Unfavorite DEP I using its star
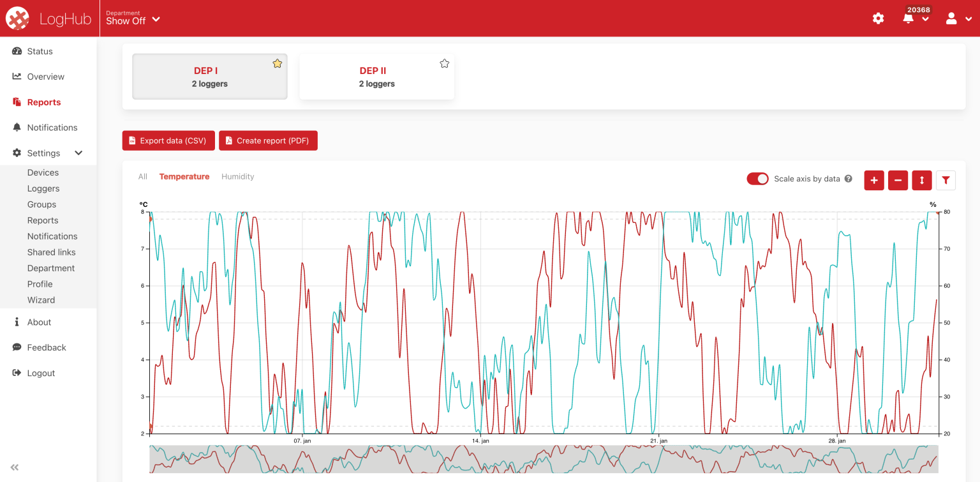Image resolution: width=980 pixels, height=482 pixels. [x=277, y=63]
